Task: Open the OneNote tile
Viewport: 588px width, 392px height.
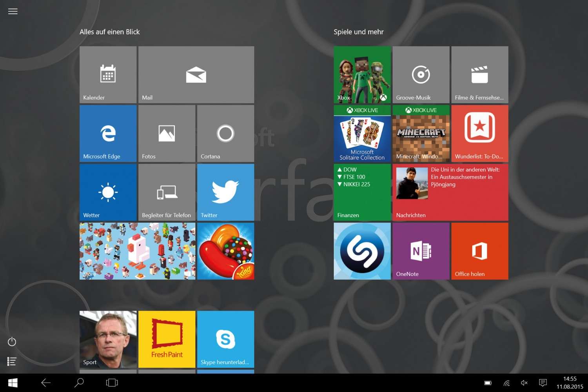Action: pos(421,251)
